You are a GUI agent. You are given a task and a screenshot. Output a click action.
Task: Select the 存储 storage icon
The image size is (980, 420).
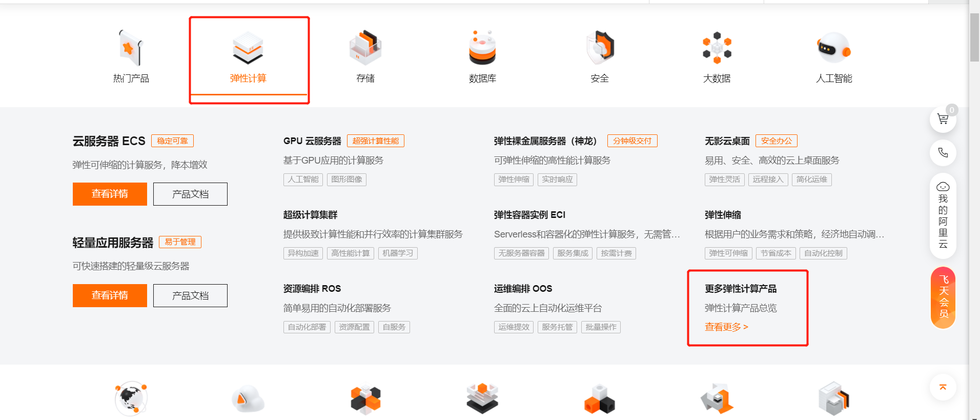pos(365,48)
